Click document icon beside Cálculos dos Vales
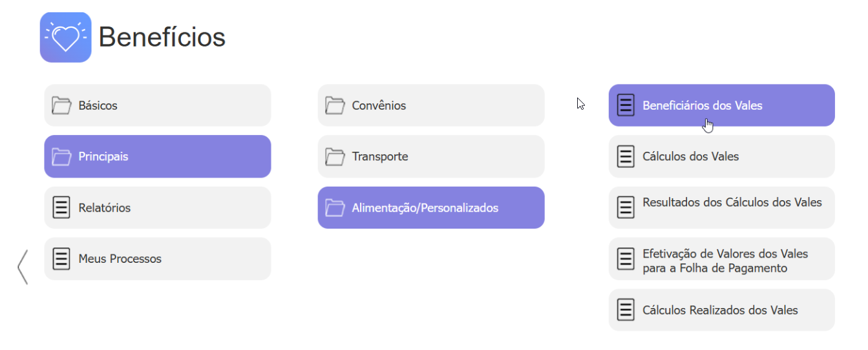This screenshot has height=350, width=868. [x=626, y=156]
